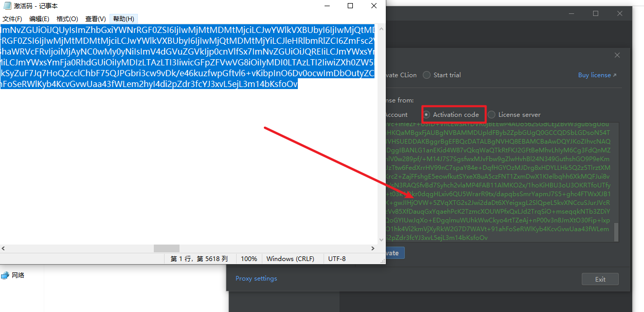This screenshot has width=644, height=312.
Task: Open the 编辑(E) menu
Action: [39, 19]
